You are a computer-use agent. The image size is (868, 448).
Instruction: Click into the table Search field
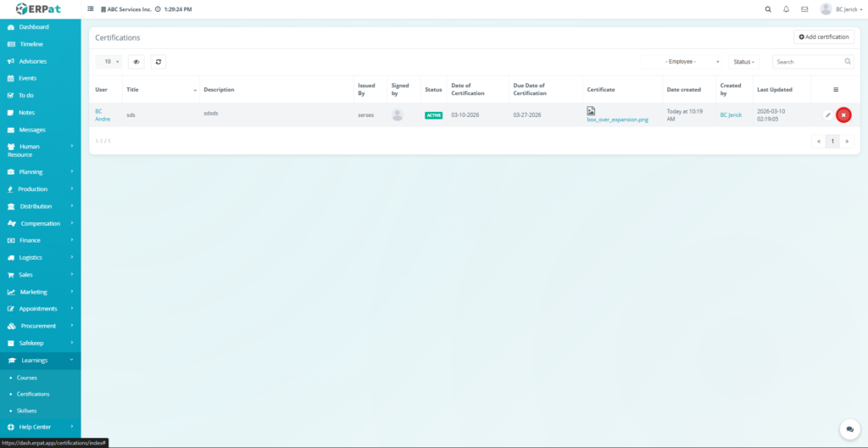pyautogui.click(x=808, y=62)
